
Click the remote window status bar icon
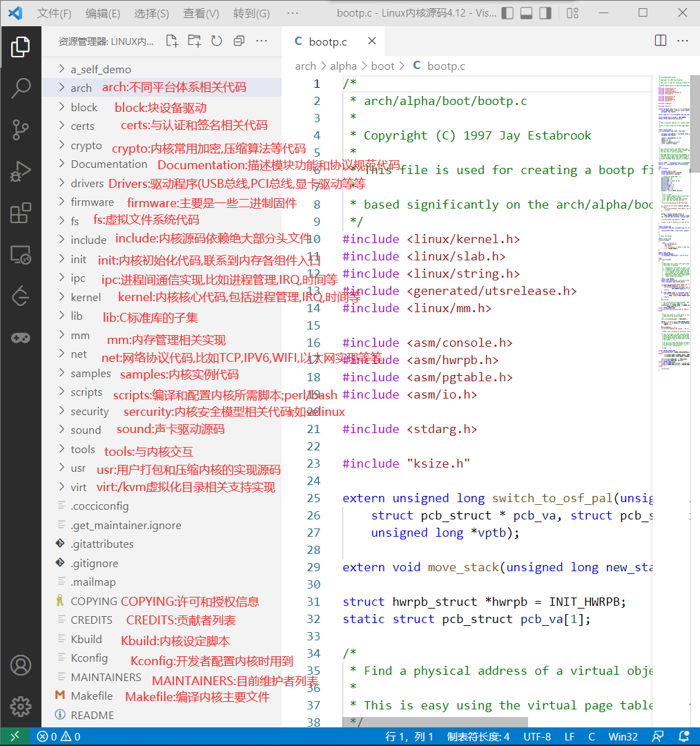click(14, 736)
